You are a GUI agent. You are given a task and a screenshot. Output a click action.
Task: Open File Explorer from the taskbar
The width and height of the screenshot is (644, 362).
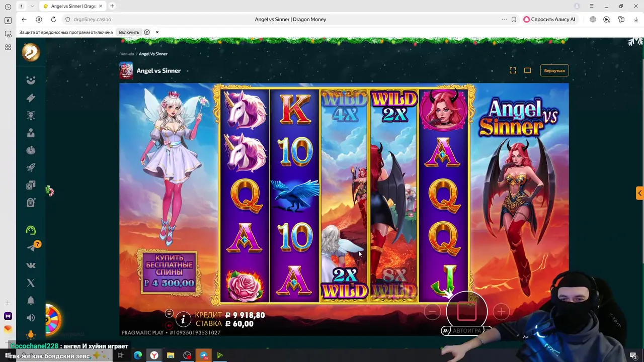[x=171, y=355]
